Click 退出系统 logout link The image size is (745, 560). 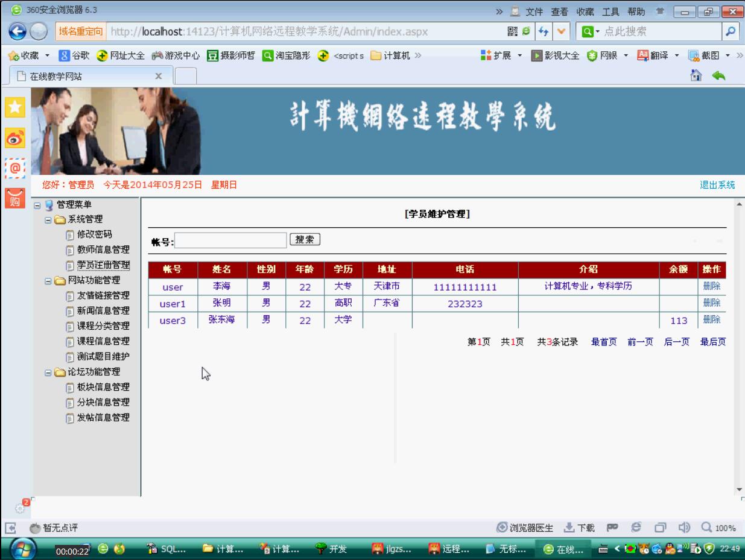click(717, 185)
